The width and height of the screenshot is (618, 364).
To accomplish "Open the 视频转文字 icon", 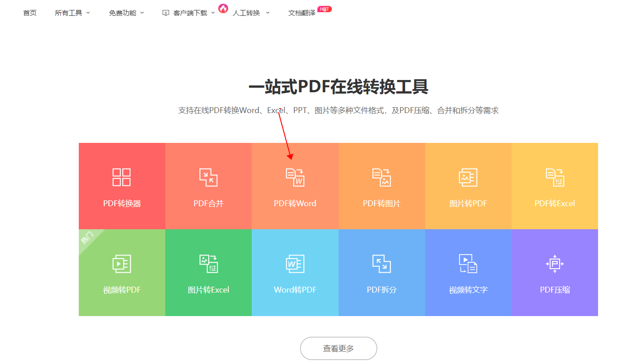I will [x=468, y=264].
